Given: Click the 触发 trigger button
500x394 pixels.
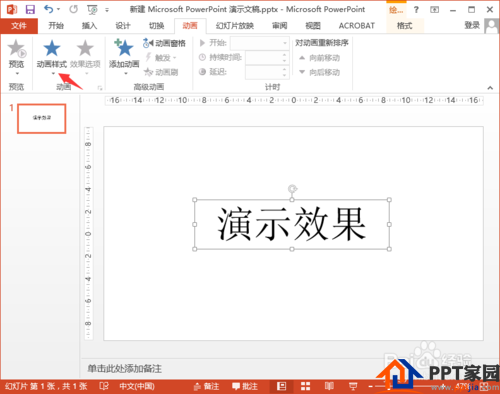Looking at the screenshot, I should coord(161,58).
